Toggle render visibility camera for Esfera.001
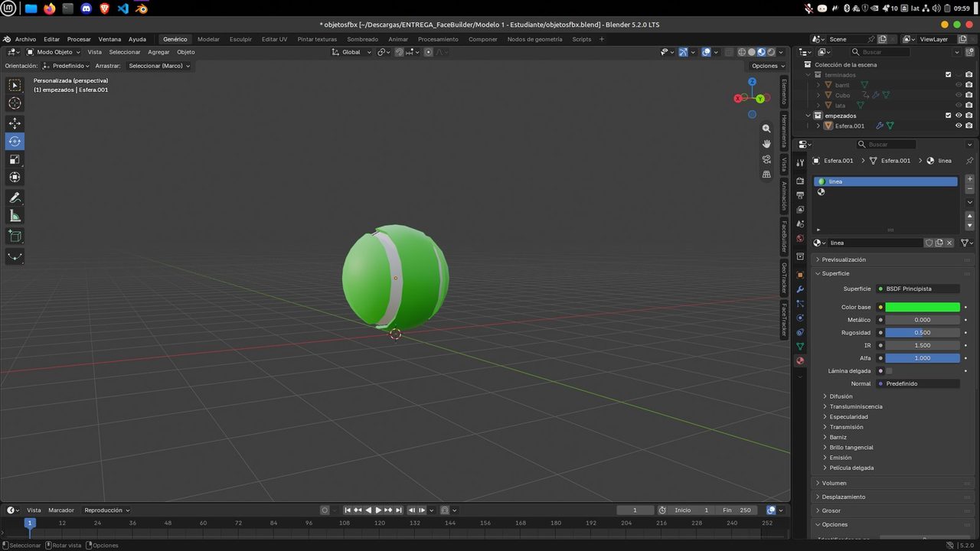Viewport: 980px width, 551px height. point(969,126)
